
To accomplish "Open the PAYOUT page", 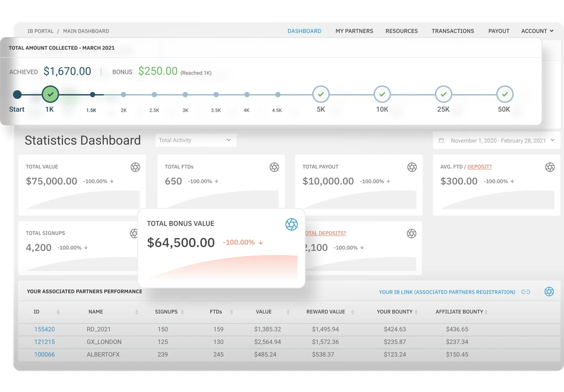I will pyautogui.click(x=499, y=31).
